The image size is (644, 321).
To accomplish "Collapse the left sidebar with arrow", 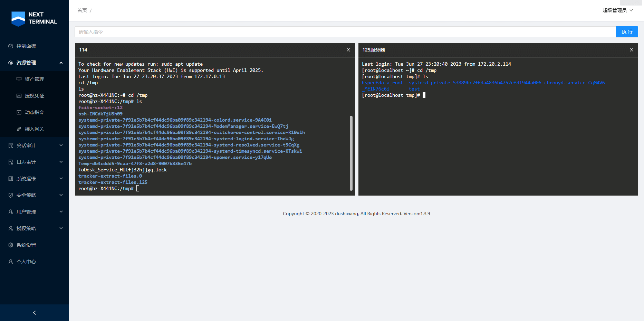I will point(34,313).
